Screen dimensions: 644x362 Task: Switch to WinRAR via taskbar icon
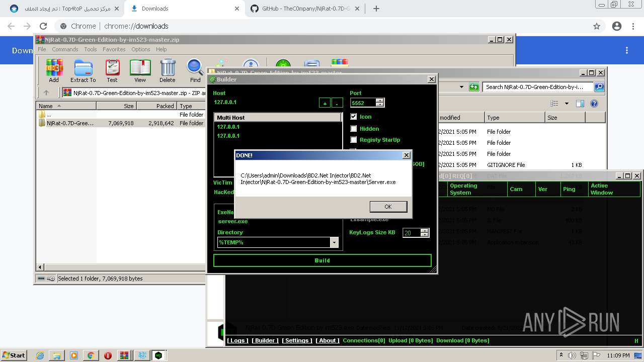124,355
